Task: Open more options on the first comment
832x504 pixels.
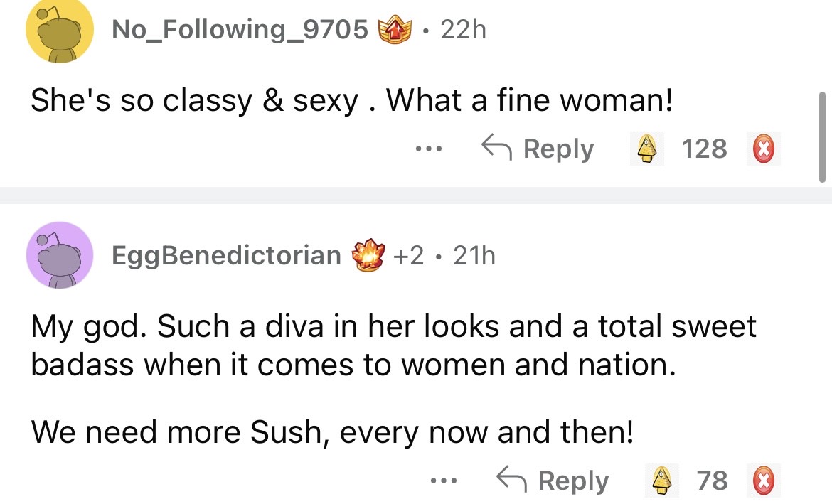Action: coord(430,149)
